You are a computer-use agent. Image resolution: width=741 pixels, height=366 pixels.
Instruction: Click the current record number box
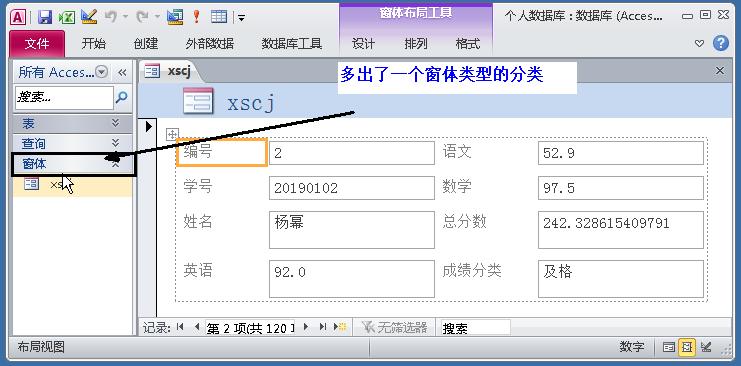(250, 327)
